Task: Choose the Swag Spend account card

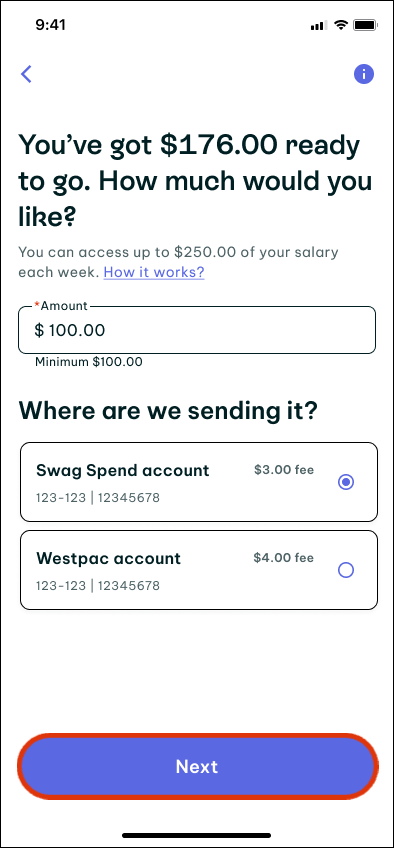Action: point(198,482)
